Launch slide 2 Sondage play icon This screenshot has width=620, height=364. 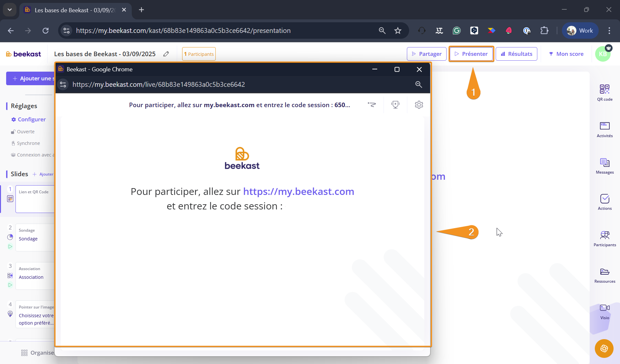10,247
